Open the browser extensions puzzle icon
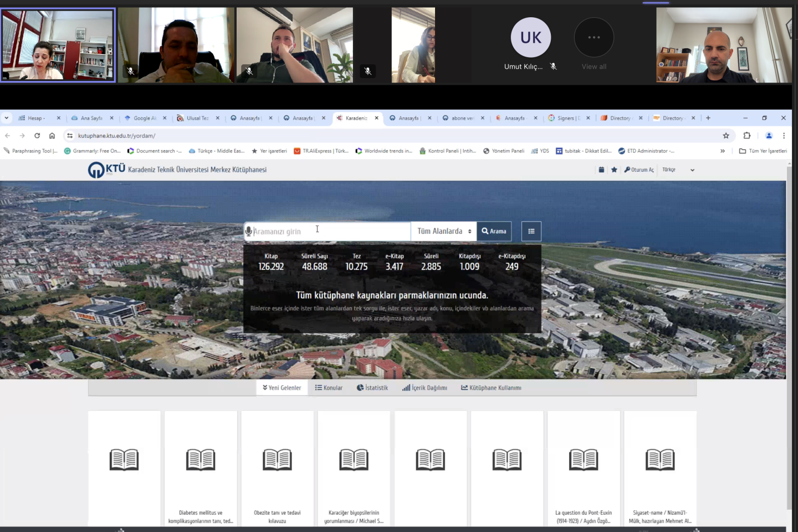The image size is (798, 532). 746,136
